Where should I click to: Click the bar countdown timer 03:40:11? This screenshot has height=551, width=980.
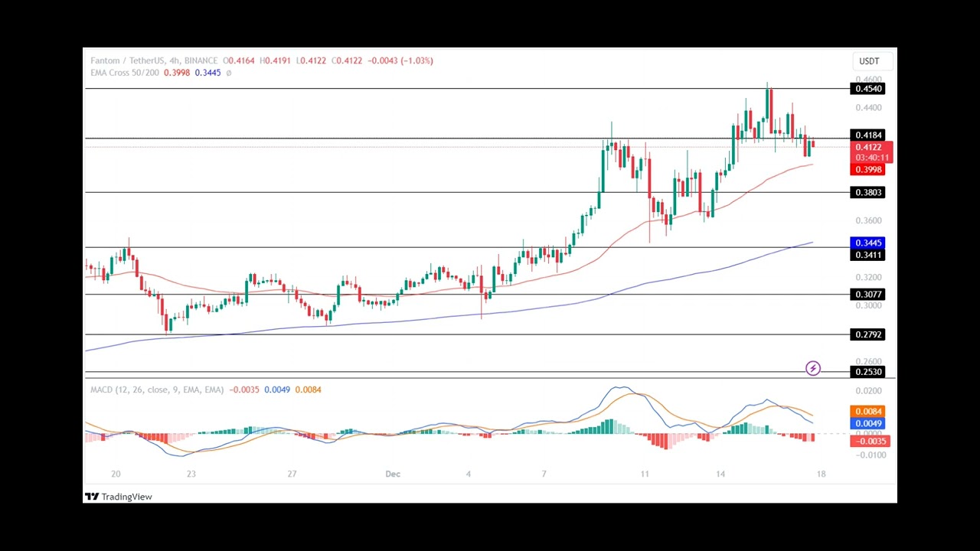pos(871,158)
